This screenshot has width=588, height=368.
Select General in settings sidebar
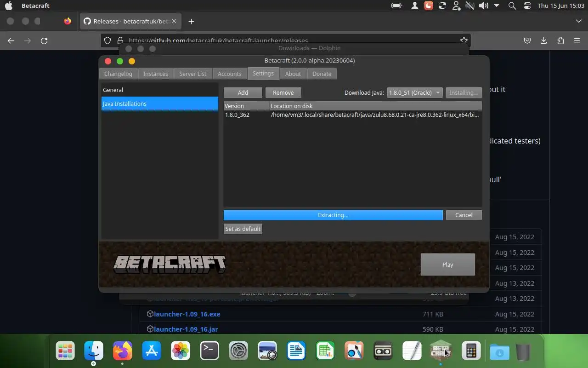pyautogui.click(x=160, y=90)
